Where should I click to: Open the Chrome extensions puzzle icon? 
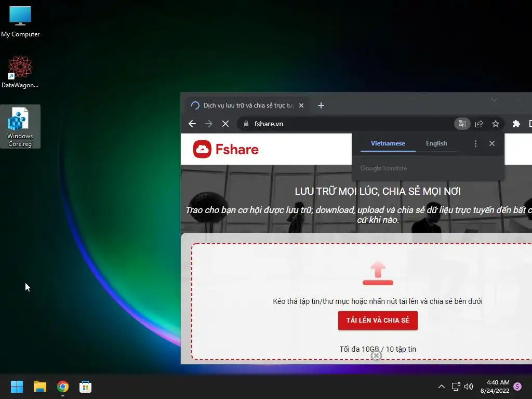(516, 124)
